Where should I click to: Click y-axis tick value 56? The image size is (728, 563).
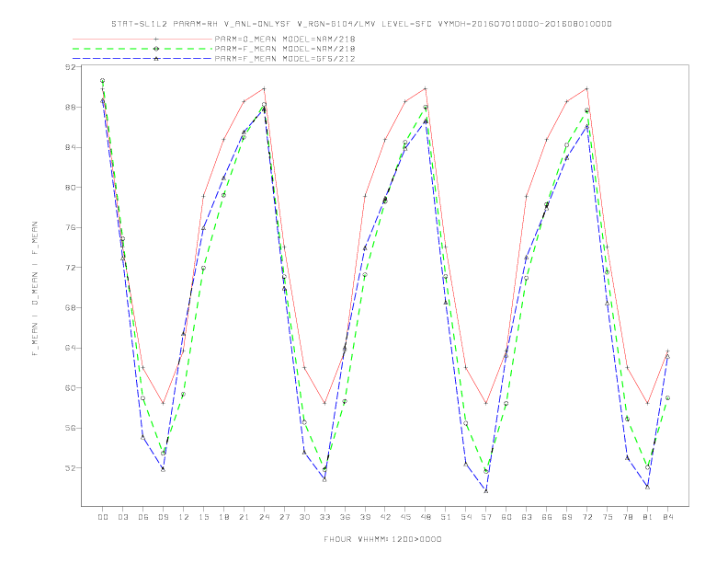70,428
